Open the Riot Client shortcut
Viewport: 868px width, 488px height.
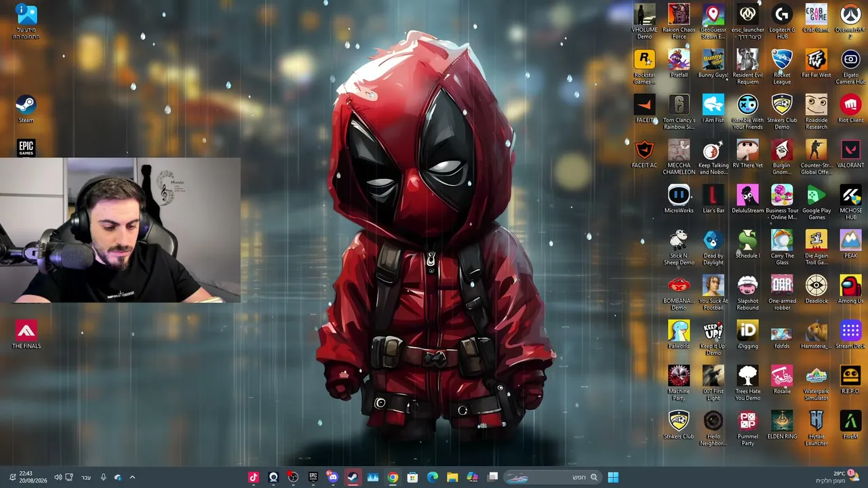pyautogui.click(x=850, y=109)
